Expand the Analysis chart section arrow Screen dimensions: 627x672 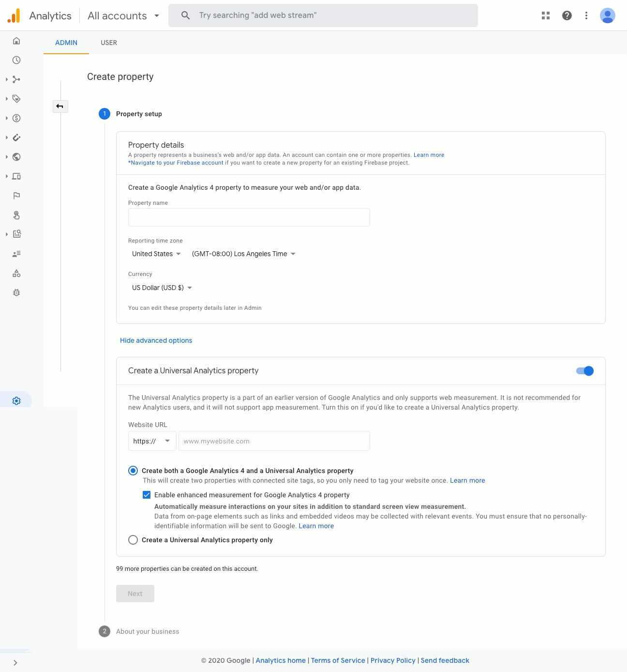[7, 234]
